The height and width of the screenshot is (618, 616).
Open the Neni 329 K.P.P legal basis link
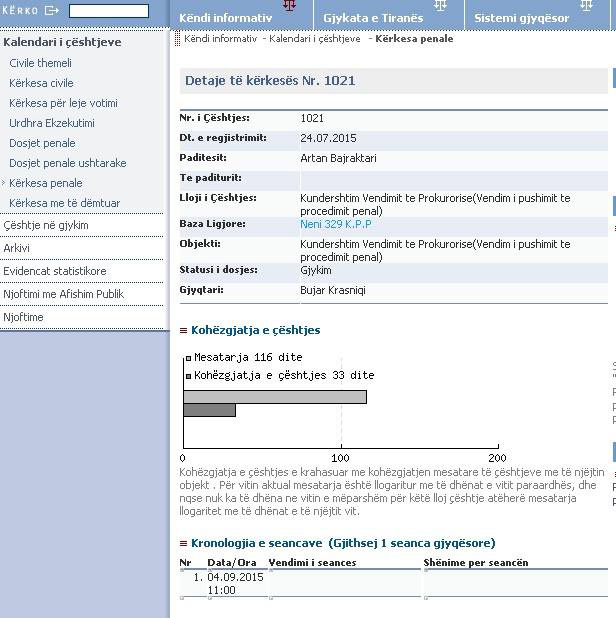tap(335, 224)
